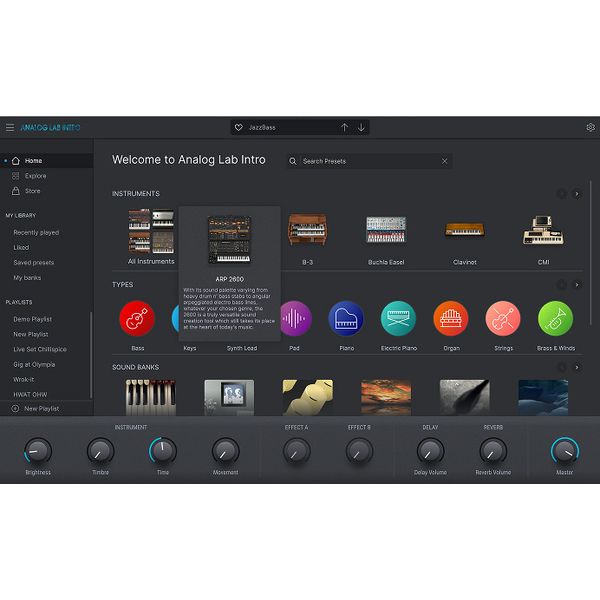Open Wrok-it playlist
The height and width of the screenshot is (600, 600).
[24, 380]
